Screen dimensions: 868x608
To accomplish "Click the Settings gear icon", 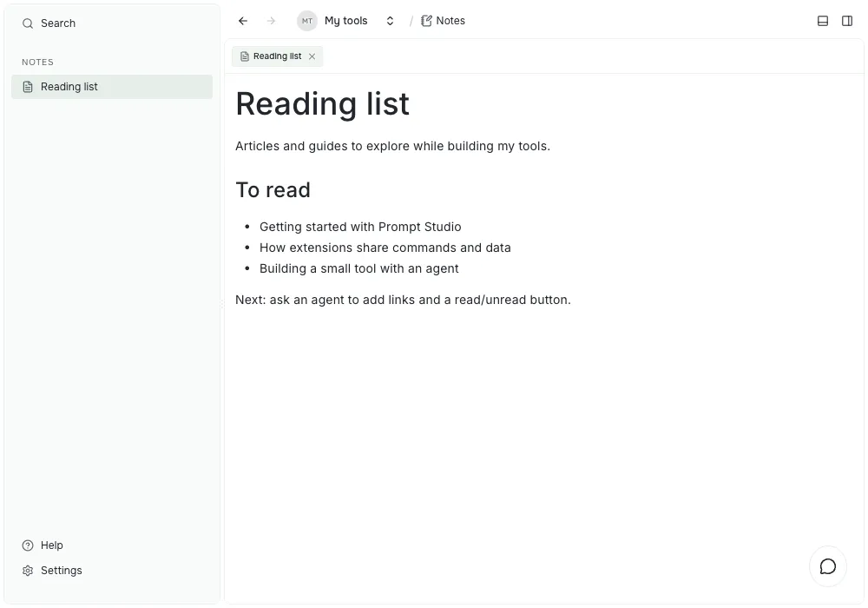I will point(28,571).
